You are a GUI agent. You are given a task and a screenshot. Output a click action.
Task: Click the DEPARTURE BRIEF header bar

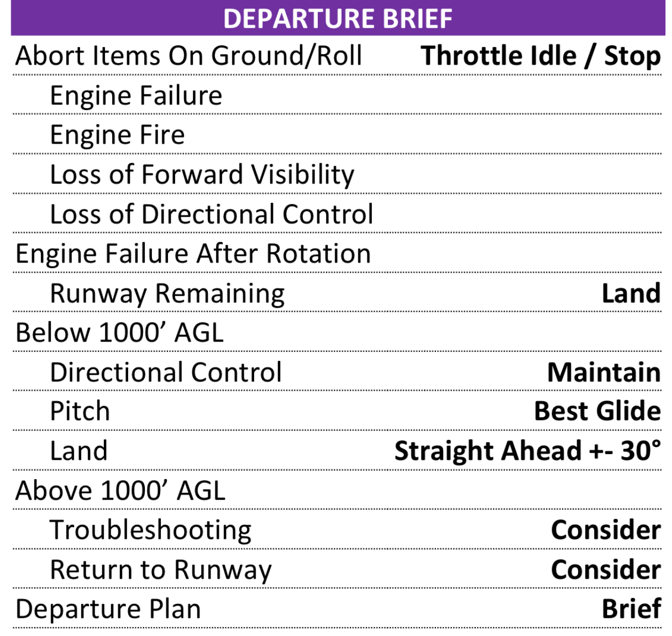pos(338,18)
